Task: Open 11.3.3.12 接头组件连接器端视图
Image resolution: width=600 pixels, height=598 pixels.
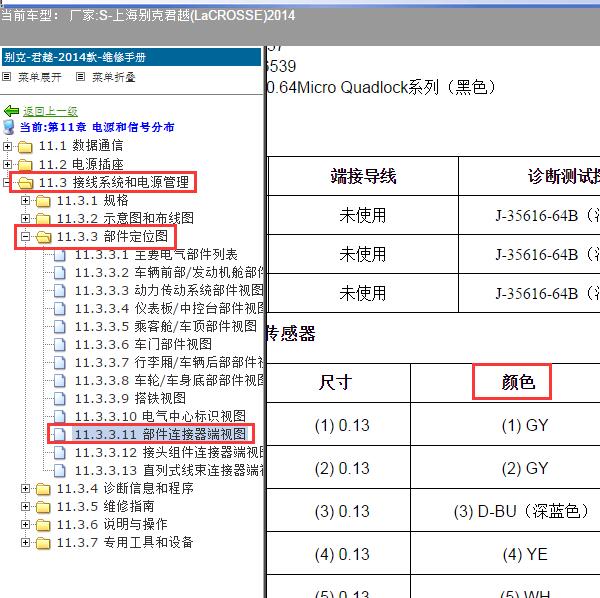Action: click(x=170, y=453)
